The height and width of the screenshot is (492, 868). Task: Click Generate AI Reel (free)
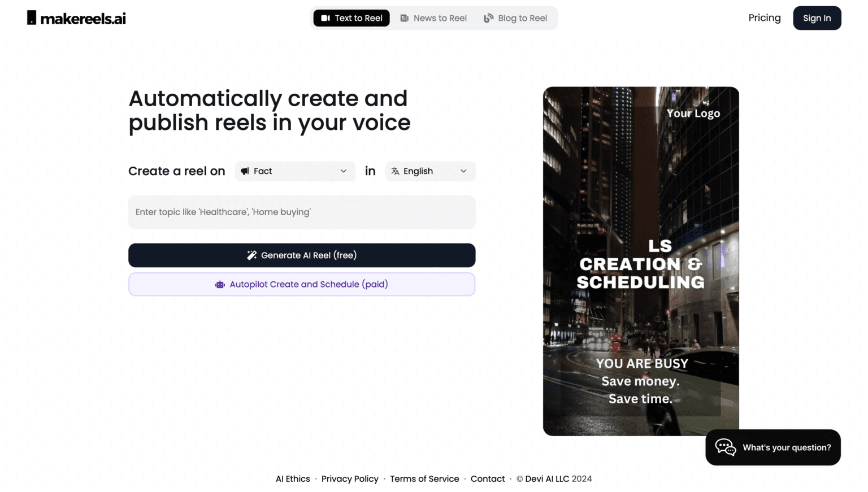(x=302, y=255)
